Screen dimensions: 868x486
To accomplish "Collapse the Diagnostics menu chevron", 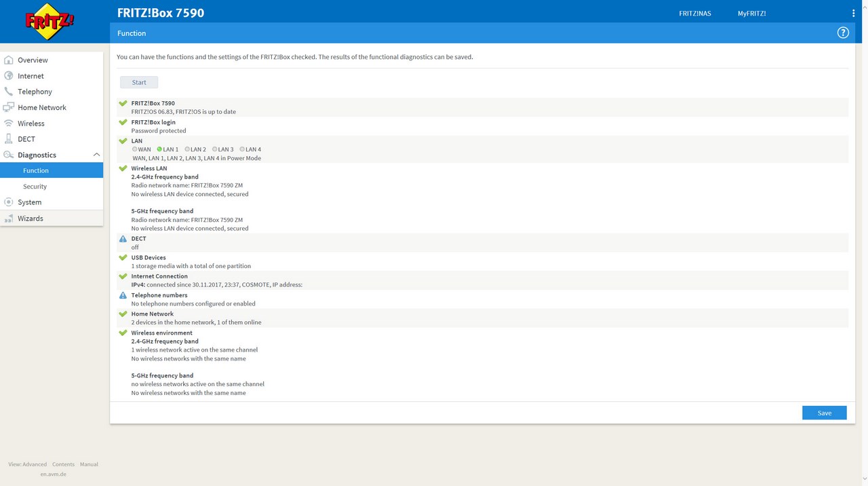I will coord(96,155).
